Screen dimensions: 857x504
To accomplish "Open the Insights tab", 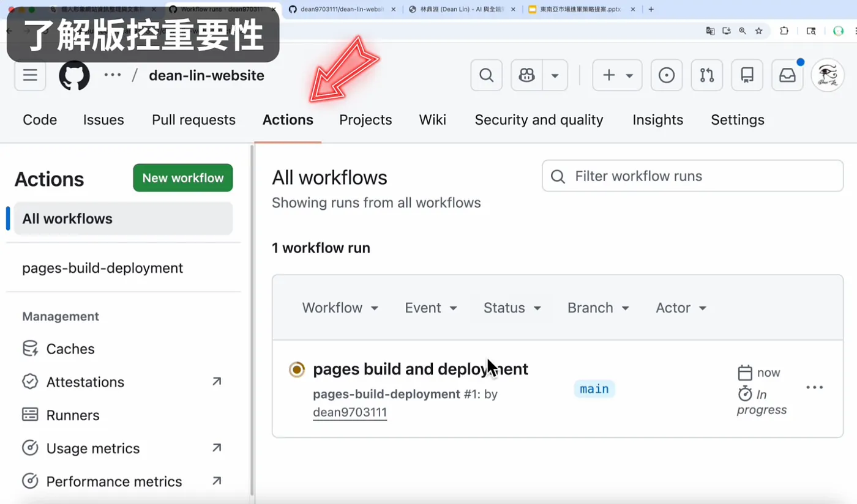I will click(657, 120).
